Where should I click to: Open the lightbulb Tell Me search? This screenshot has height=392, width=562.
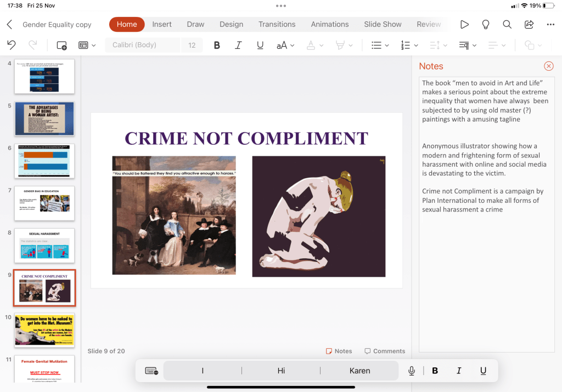coord(486,24)
